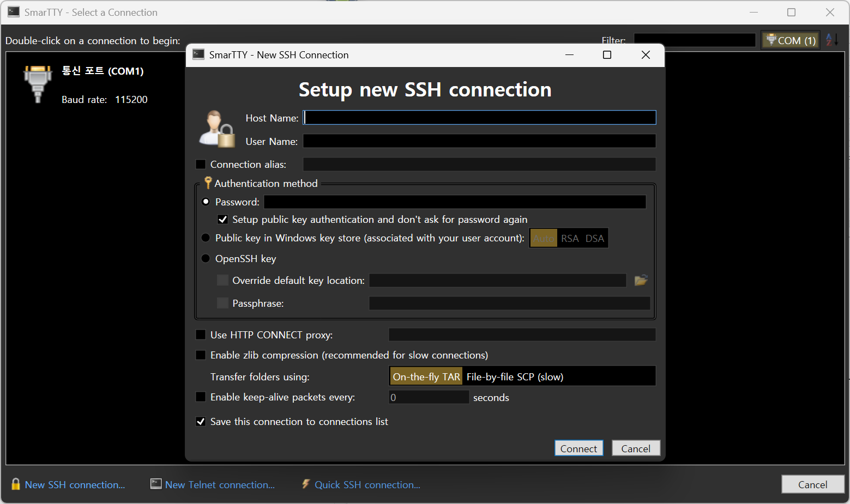Click the padlock New SSH connection icon
The image size is (850, 504).
click(x=16, y=484)
